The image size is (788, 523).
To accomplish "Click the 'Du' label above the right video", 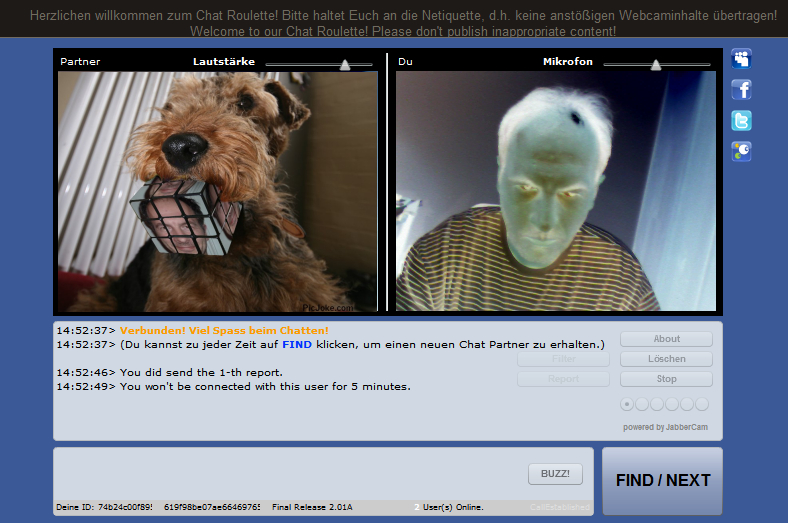I will 405,62.
